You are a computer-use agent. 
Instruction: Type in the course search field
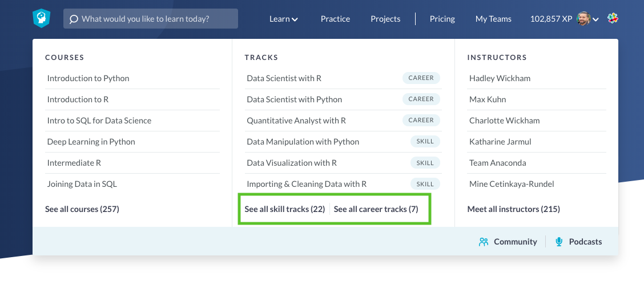point(154,19)
